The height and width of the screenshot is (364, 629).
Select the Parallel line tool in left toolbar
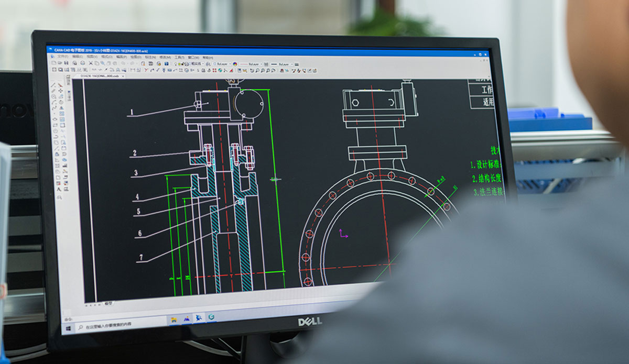54,91
